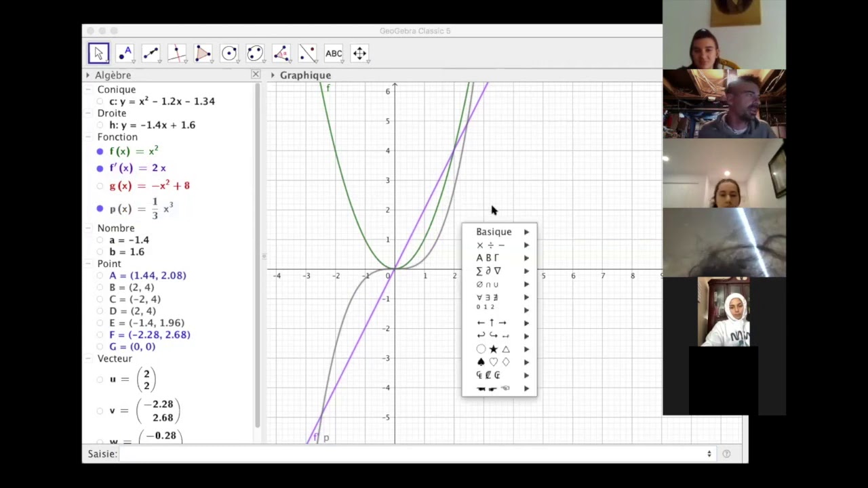Screen dimensions: 868x488
Task: Close the Algèbre panel with X
Action: (256, 75)
